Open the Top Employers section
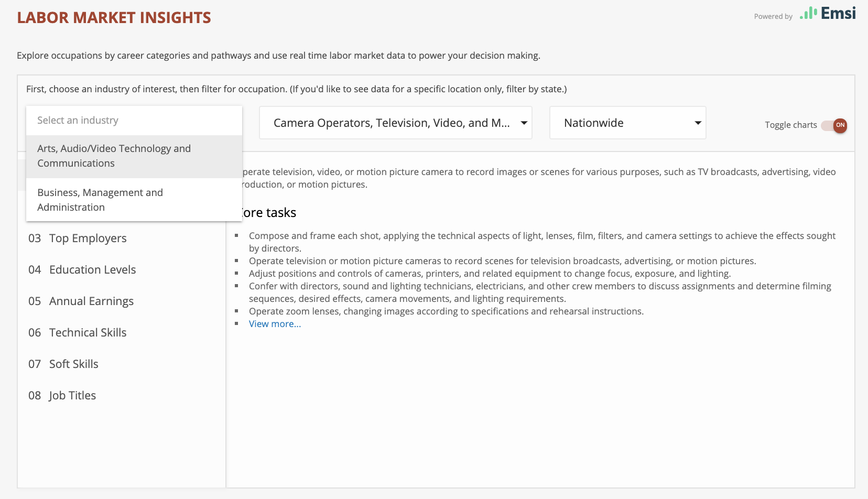The height and width of the screenshot is (499, 868). (88, 238)
